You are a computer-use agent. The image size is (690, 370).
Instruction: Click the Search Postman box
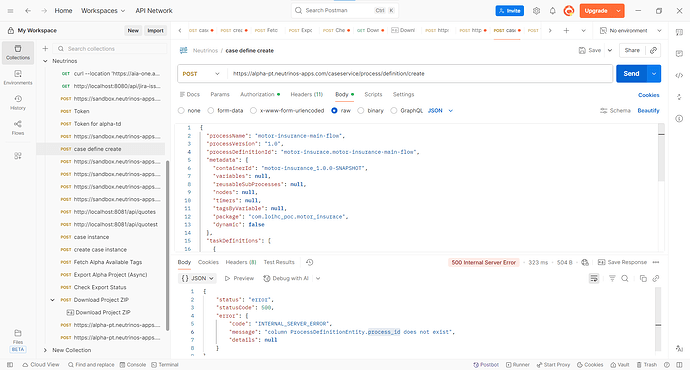(345, 11)
